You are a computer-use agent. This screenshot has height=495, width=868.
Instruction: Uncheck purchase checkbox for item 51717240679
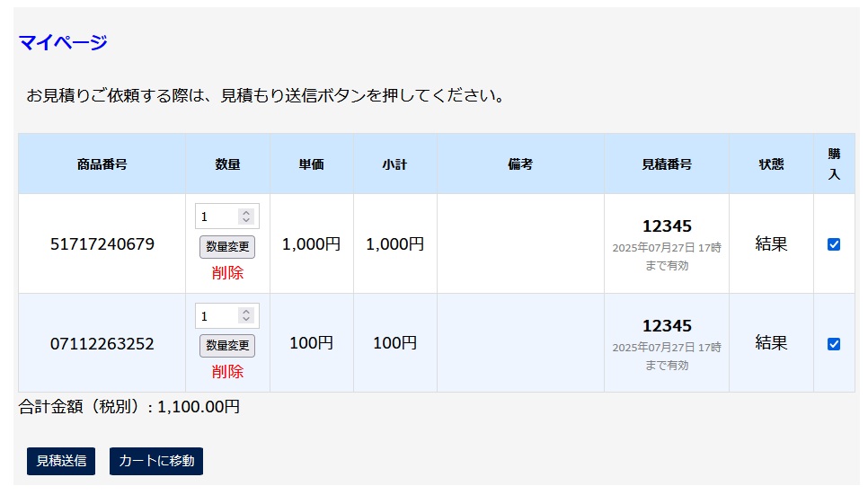point(834,244)
